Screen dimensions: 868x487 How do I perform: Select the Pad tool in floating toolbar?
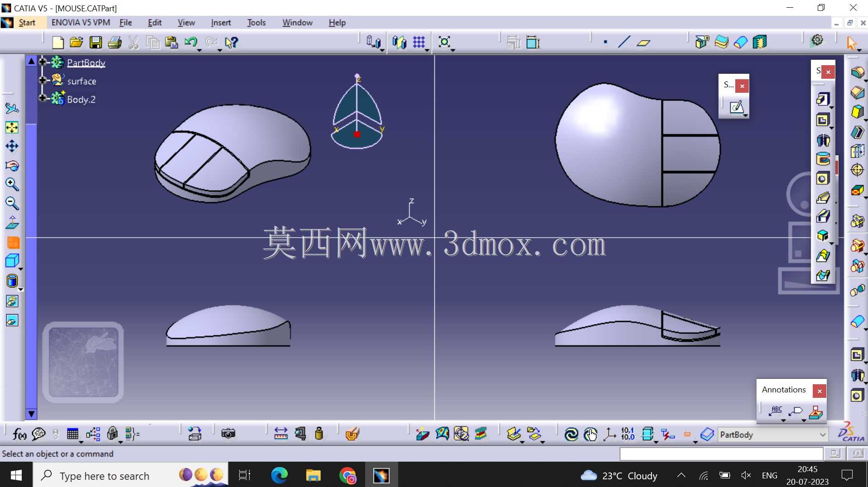pyautogui.click(x=823, y=99)
